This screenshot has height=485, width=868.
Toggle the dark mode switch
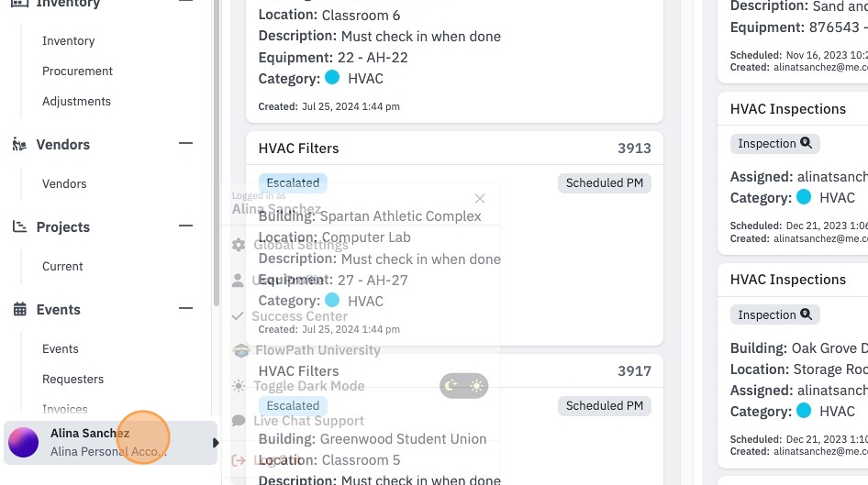(x=464, y=385)
